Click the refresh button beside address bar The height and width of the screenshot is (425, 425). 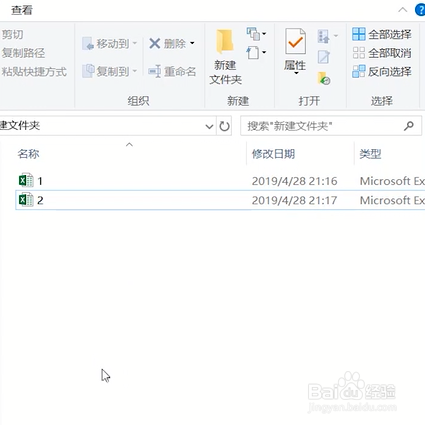click(224, 126)
